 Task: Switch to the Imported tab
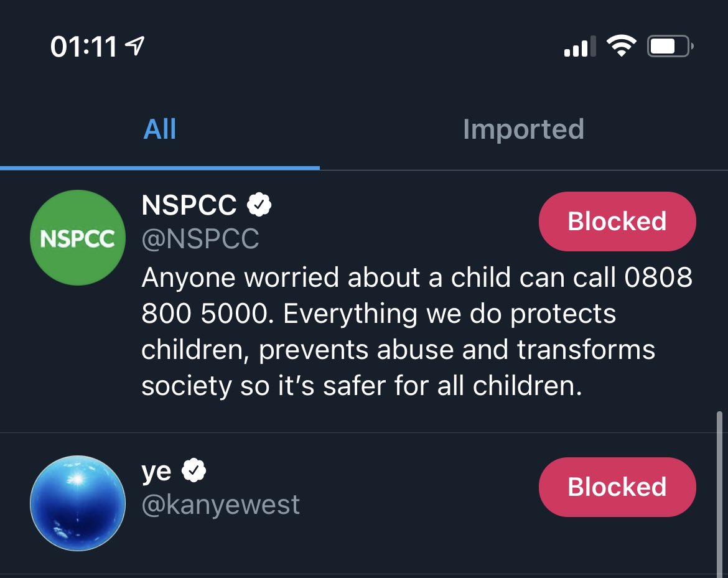tap(523, 129)
